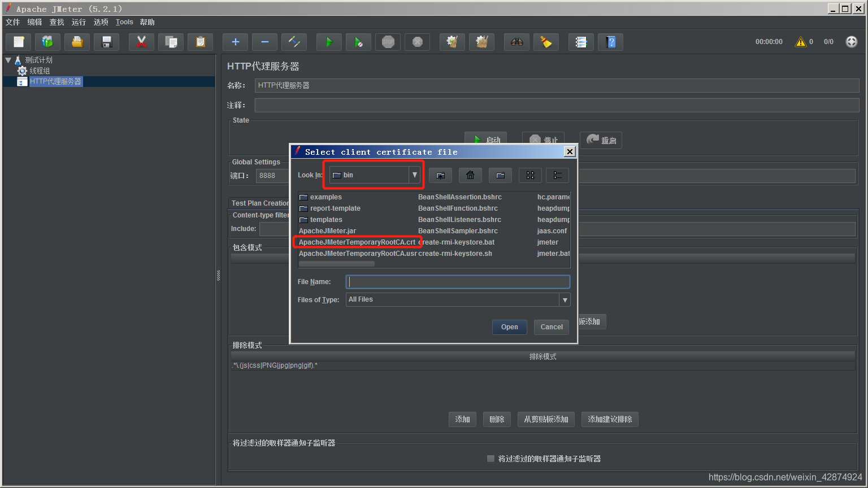Click the Function helper list icon

click(581, 42)
